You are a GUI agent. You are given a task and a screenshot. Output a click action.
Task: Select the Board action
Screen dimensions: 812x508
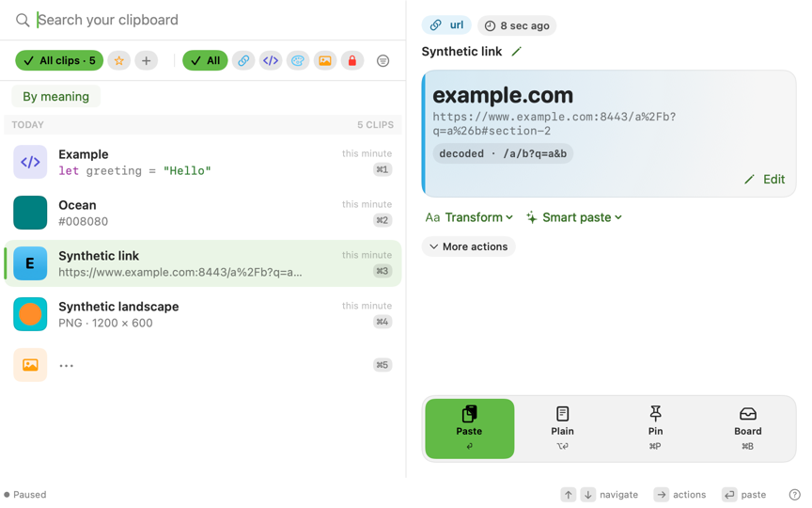pyautogui.click(x=747, y=429)
